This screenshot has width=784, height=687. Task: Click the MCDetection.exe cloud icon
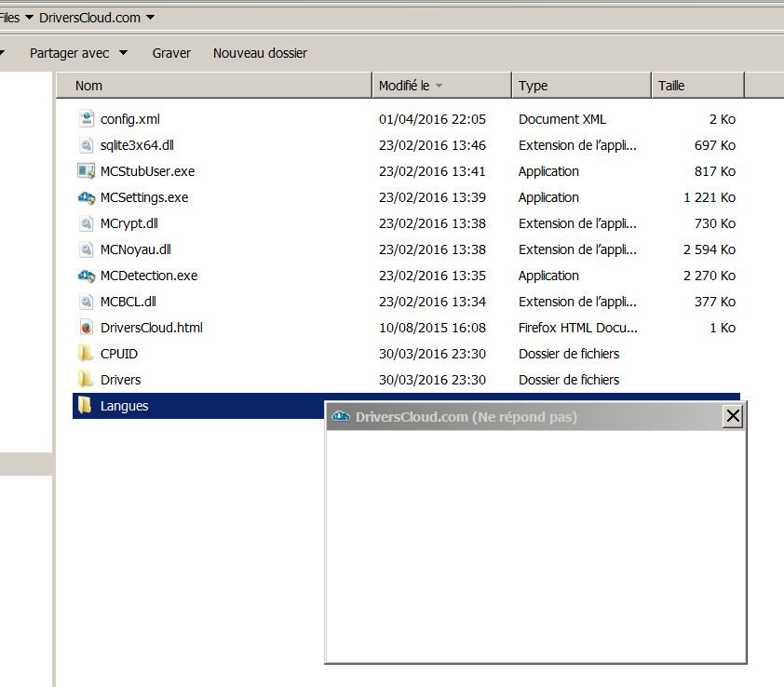86,276
